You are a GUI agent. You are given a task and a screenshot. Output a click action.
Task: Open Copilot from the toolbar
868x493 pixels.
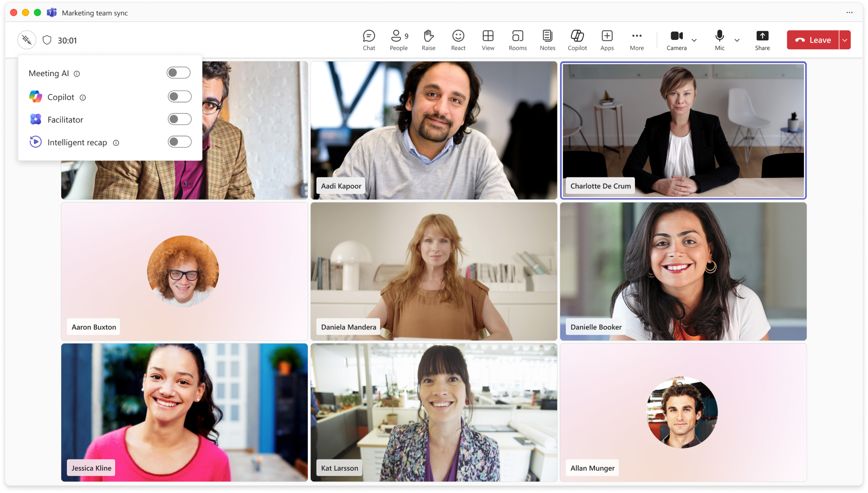point(577,40)
